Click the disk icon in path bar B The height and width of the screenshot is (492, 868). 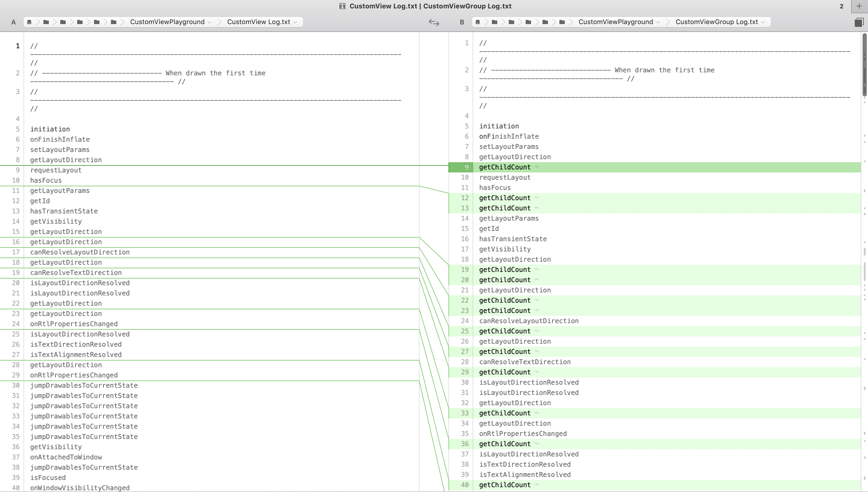tap(478, 22)
